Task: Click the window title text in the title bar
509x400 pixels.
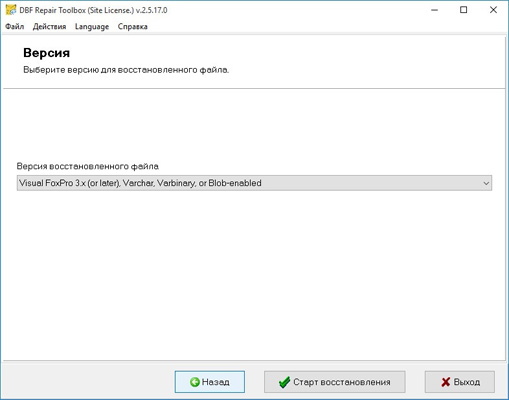Action: click(93, 10)
